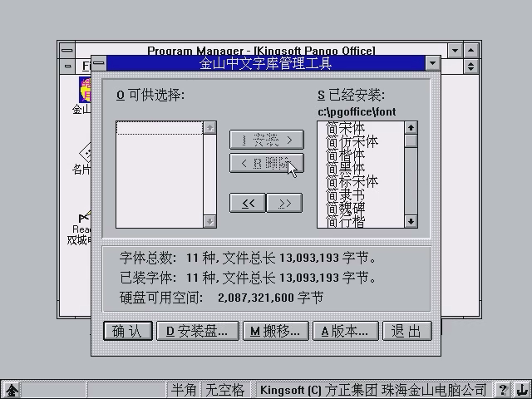The image size is (532, 399).
Task: Click the 金 input method icon in status bar
Action: pyautogui.click(x=12, y=390)
